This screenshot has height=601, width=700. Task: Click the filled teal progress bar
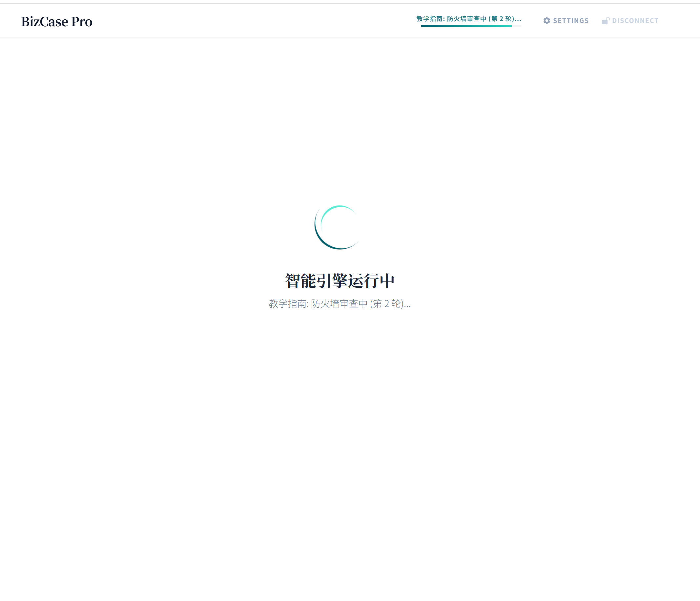tap(466, 26)
